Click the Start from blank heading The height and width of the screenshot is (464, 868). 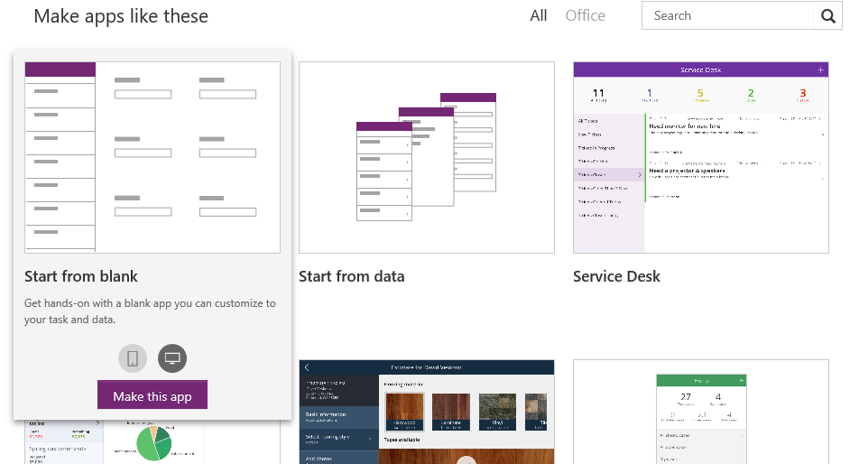tap(81, 276)
